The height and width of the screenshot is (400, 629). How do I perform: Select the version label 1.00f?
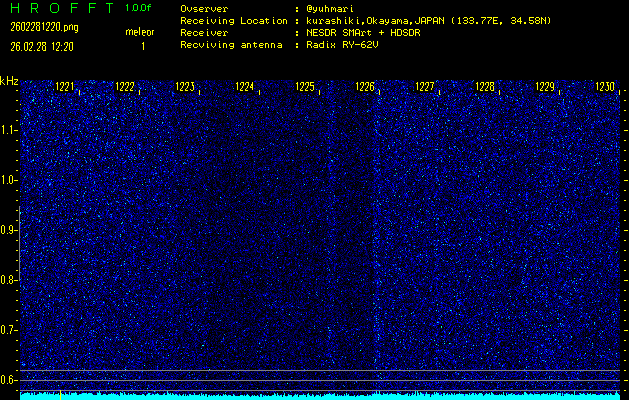(138, 8)
